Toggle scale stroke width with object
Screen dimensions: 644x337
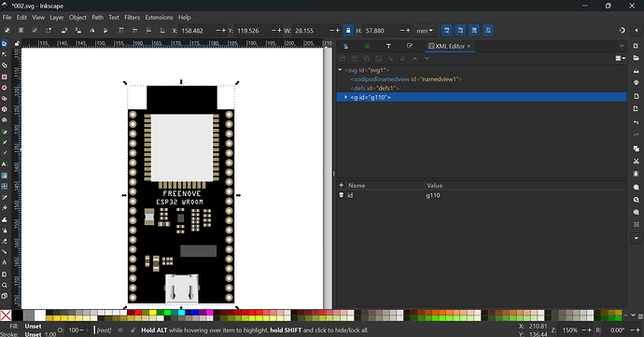tap(446, 31)
